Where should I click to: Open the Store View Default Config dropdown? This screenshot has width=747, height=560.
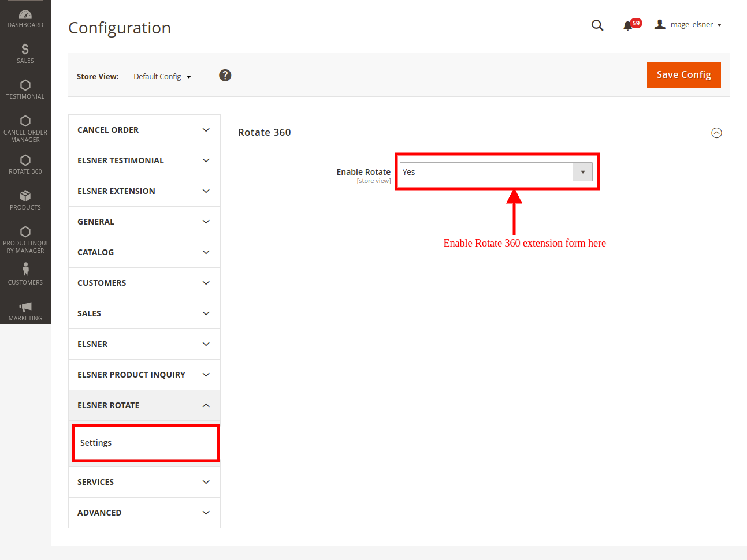point(162,77)
